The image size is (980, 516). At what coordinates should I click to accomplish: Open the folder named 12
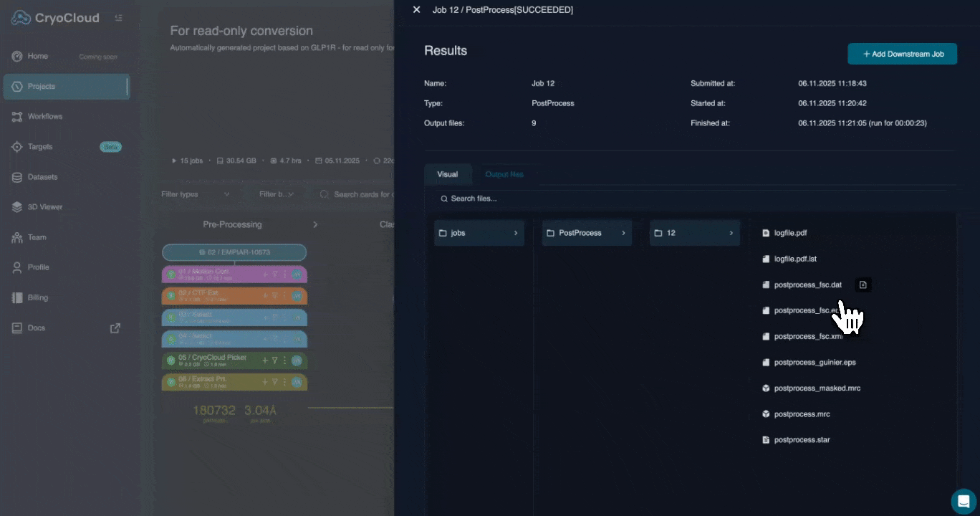coord(693,233)
